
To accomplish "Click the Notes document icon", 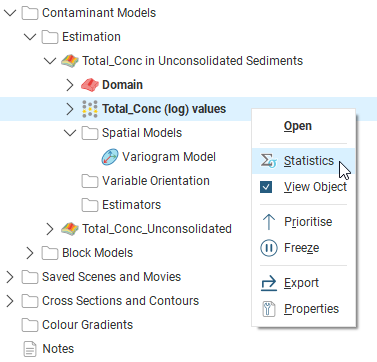I will pos(30,349).
